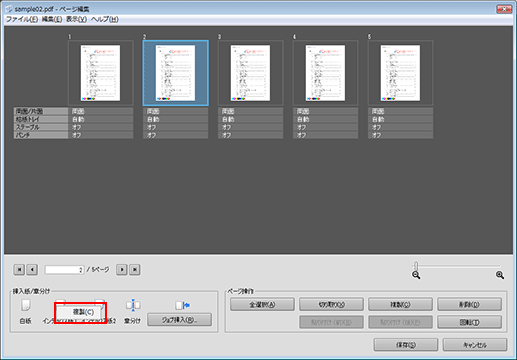
Task: Click the 削除(D) delete button
Action: 469,304
